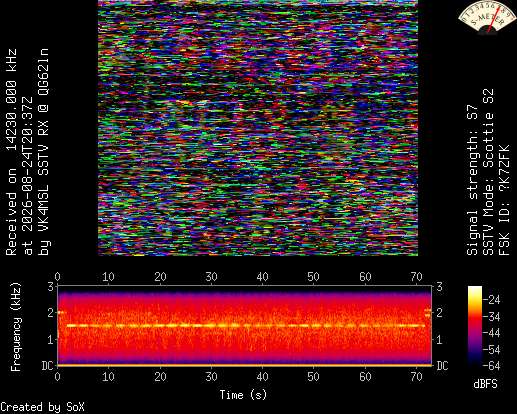Click the 'Created by SoX' text
Screen dimensions: 517x414
42,407
